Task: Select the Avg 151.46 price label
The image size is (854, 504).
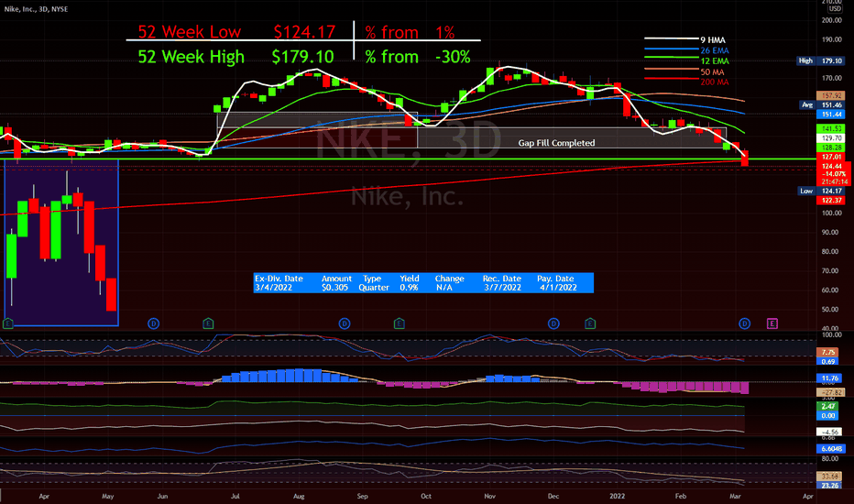Action: (821, 104)
